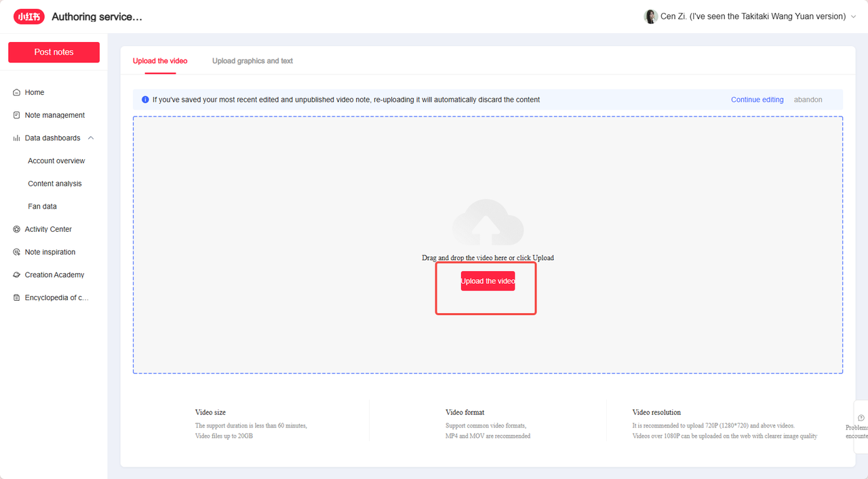Open Fan data page
This screenshot has width=868, height=479.
[42, 206]
